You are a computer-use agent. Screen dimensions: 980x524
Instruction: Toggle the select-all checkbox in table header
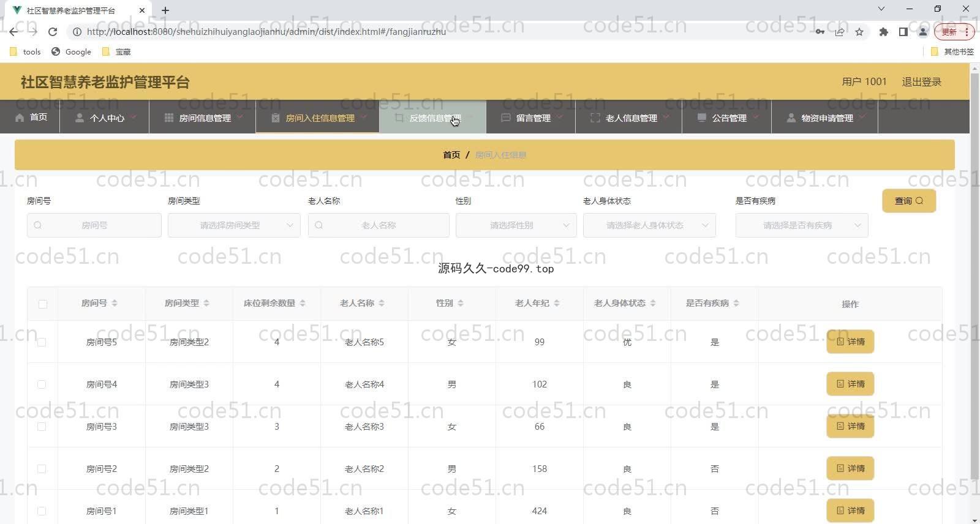coord(43,304)
